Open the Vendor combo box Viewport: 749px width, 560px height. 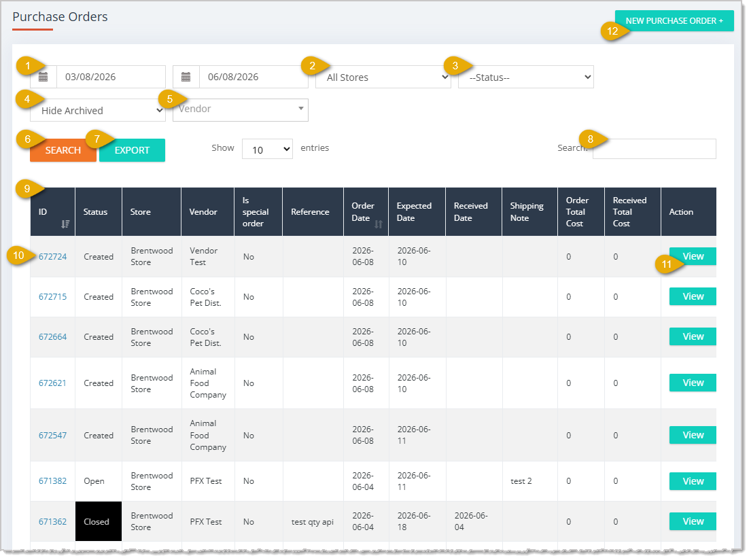[241, 110]
